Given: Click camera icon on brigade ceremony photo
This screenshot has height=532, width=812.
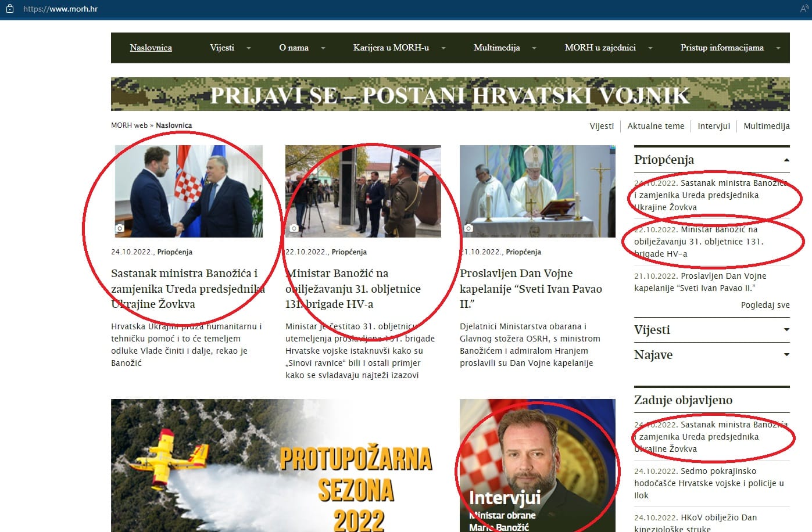Looking at the screenshot, I should [294, 228].
